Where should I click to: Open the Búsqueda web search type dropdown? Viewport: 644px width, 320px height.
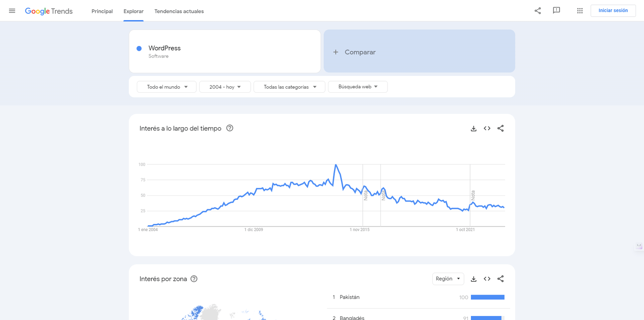358,87
